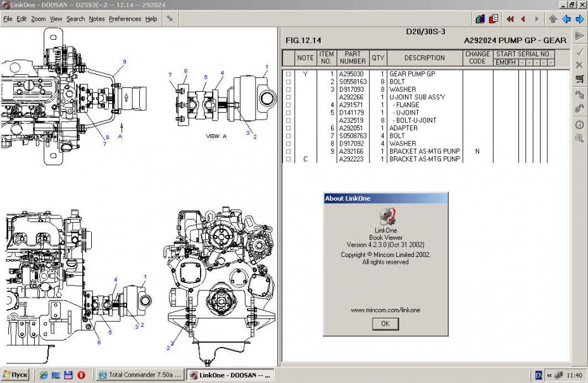Tick the checkbox for D917093 WASHER row
The width and height of the screenshot is (588, 383).
coord(289,90)
